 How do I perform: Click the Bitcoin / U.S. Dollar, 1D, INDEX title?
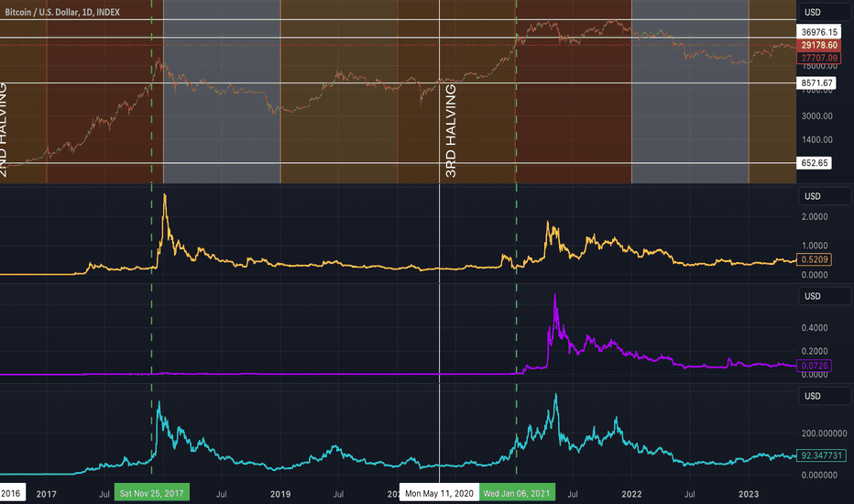[x=62, y=12]
